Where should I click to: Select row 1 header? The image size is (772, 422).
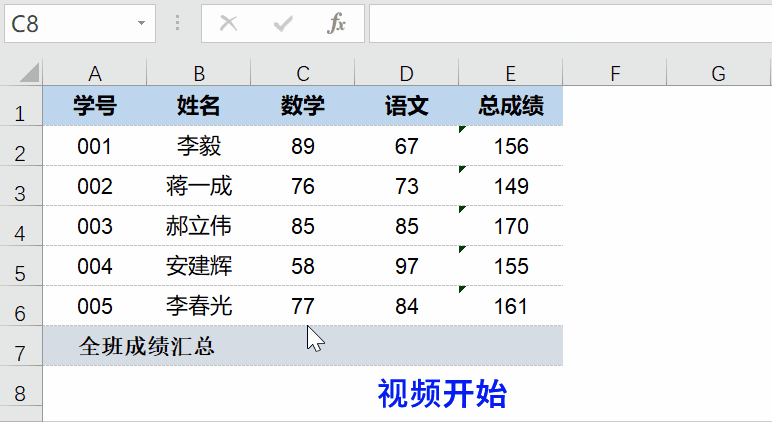[x=21, y=106]
